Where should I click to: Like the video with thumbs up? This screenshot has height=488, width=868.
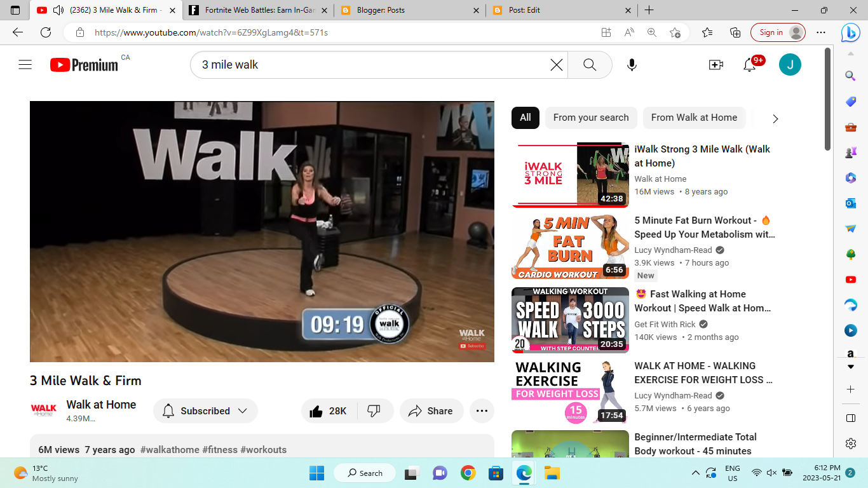point(329,411)
